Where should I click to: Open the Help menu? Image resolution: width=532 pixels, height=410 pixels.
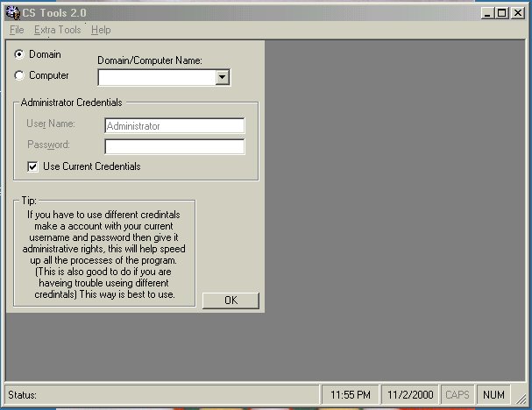101,30
